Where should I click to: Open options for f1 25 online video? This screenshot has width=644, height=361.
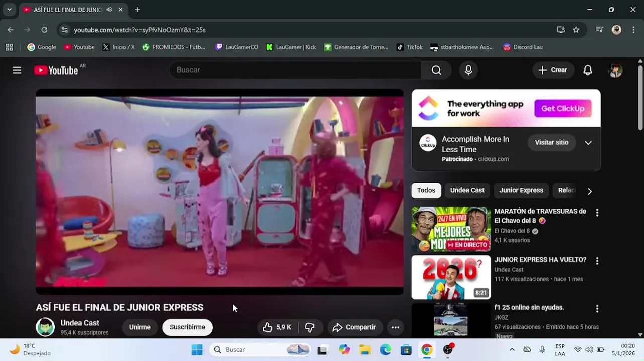[597, 309]
